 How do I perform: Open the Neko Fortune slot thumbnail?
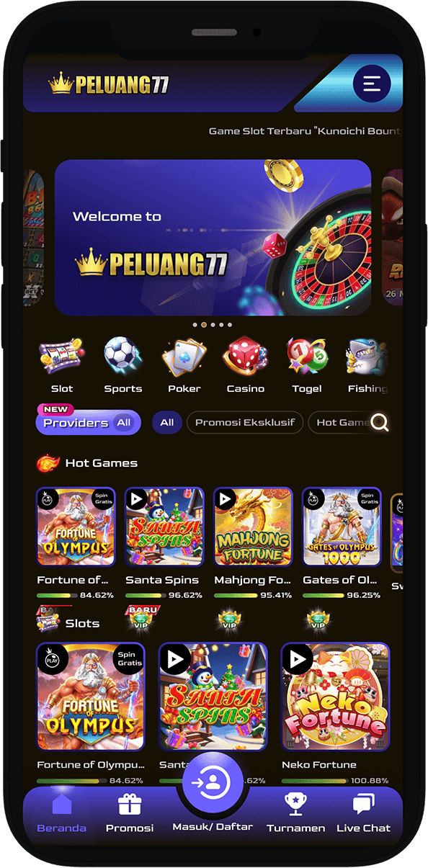click(x=335, y=697)
